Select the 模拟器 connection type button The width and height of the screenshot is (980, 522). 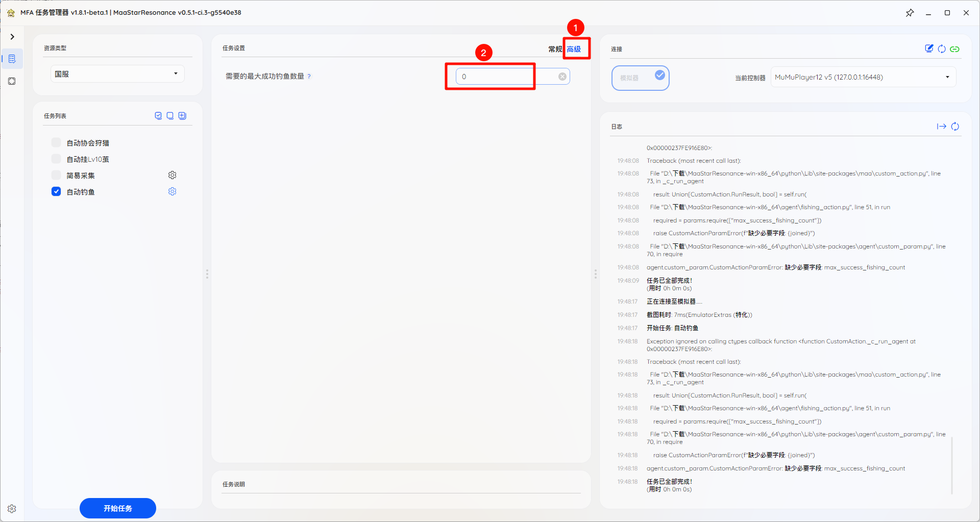(x=640, y=78)
